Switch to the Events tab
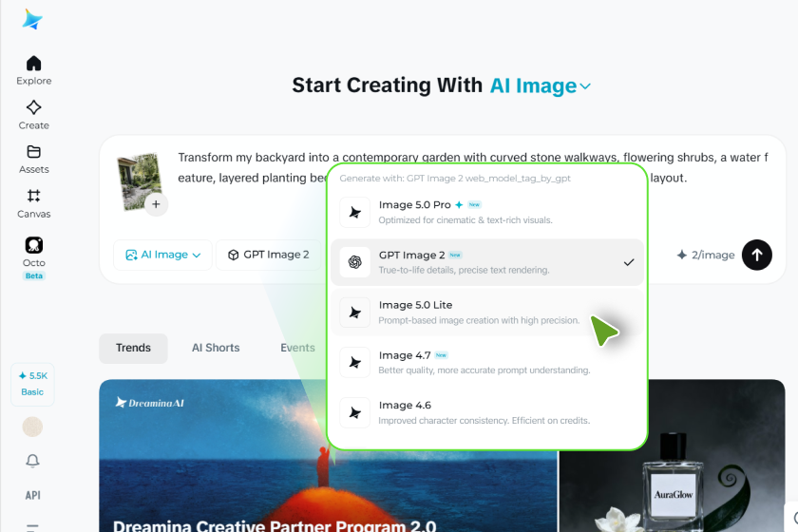 (297, 349)
